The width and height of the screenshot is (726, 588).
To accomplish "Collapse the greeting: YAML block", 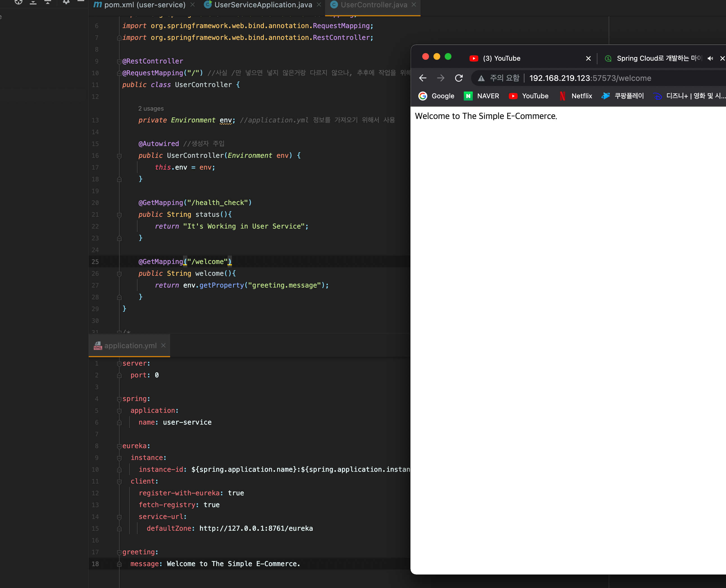I will pos(119,552).
